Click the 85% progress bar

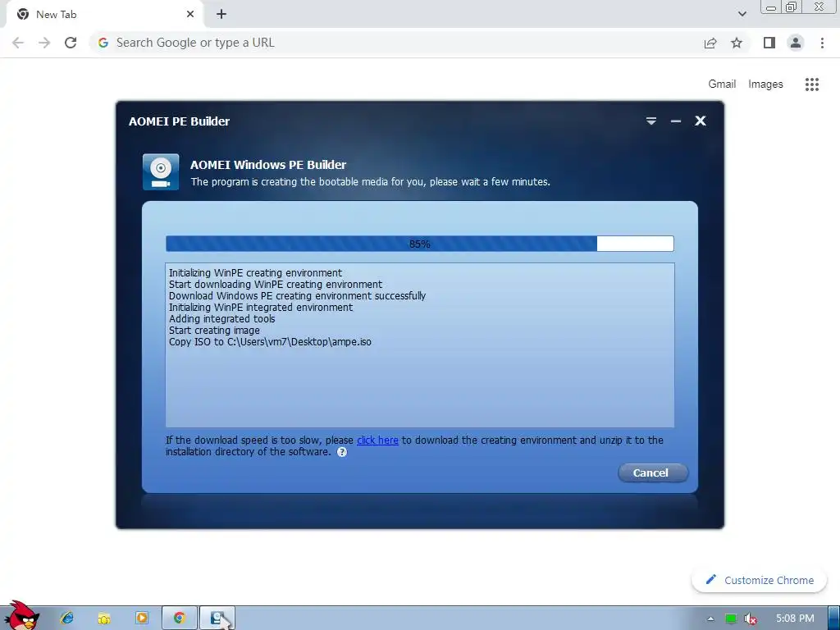pos(419,244)
